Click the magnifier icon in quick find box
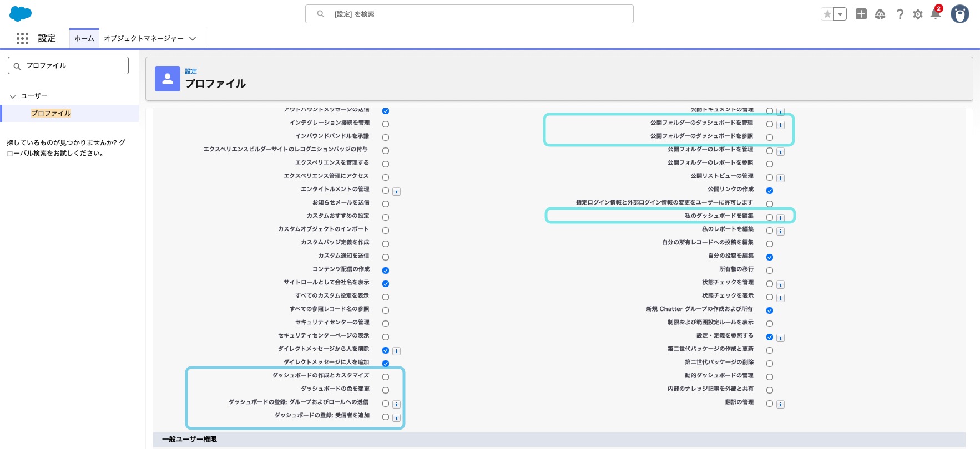980x449 pixels. click(x=17, y=66)
